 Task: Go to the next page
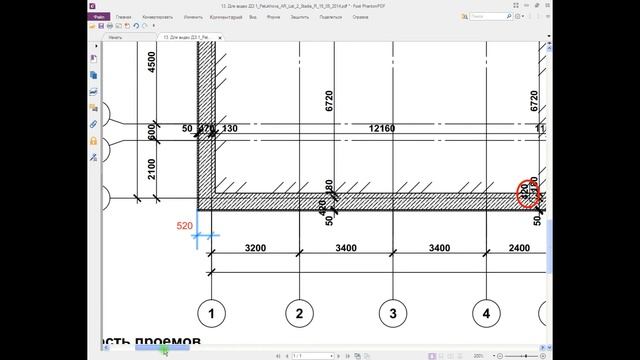[x=338, y=356]
